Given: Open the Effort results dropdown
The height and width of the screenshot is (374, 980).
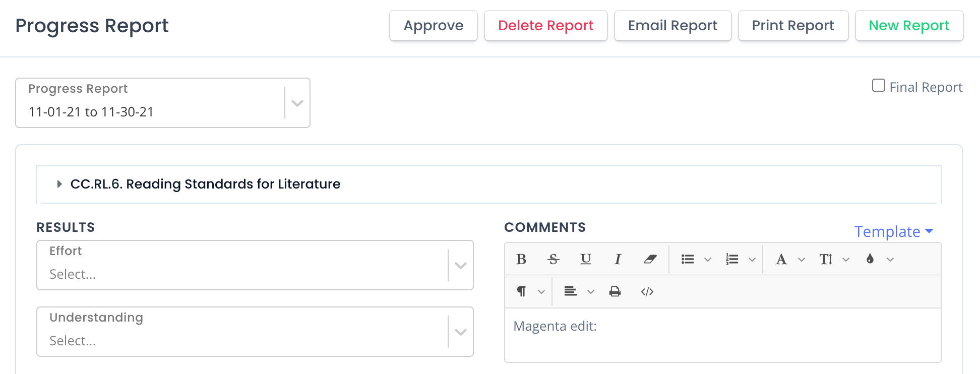Looking at the screenshot, I should pyautogui.click(x=255, y=265).
